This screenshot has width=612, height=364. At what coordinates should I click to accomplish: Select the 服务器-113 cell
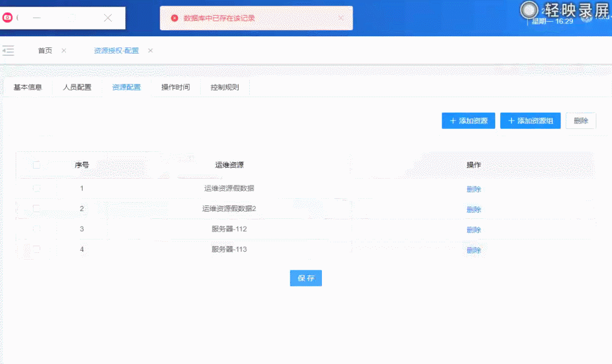(x=229, y=249)
